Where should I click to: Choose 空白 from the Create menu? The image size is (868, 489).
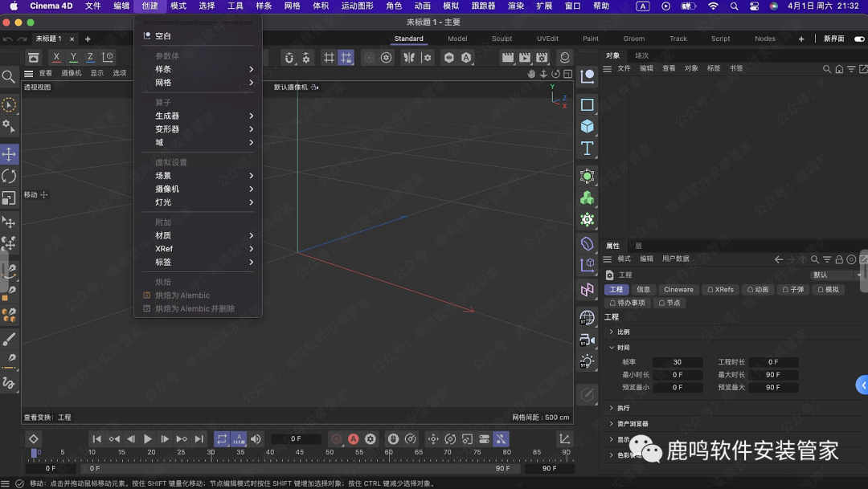coord(163,36)
